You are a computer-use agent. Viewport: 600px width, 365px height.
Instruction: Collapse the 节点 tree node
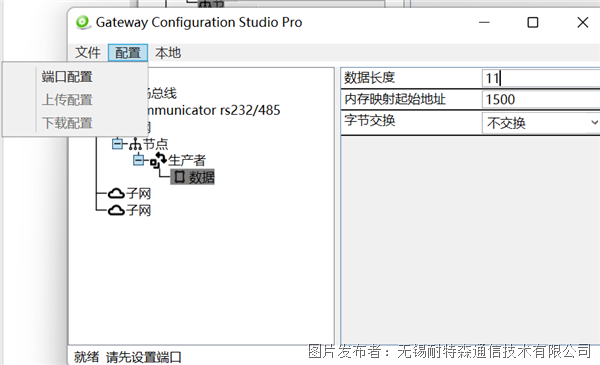[117, 144]
